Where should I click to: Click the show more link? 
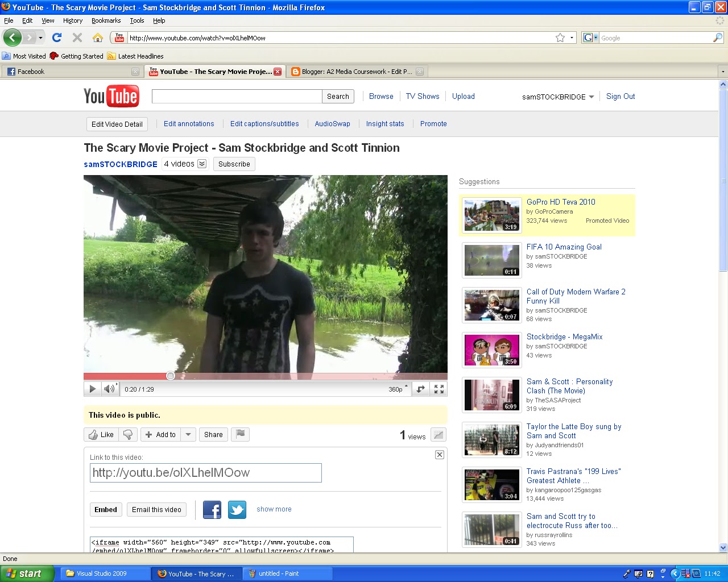[x=274, y=509]
